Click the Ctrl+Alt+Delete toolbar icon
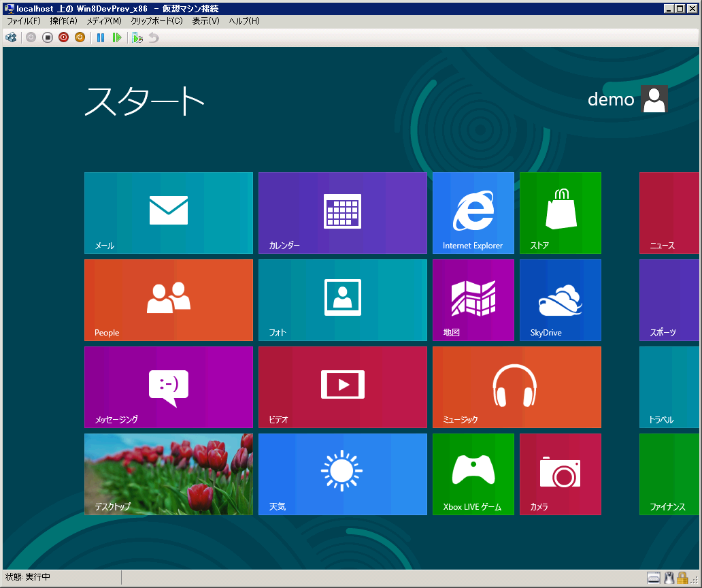Screen dimensions: 702x588 pyautogui.click(x=11, y=37)
